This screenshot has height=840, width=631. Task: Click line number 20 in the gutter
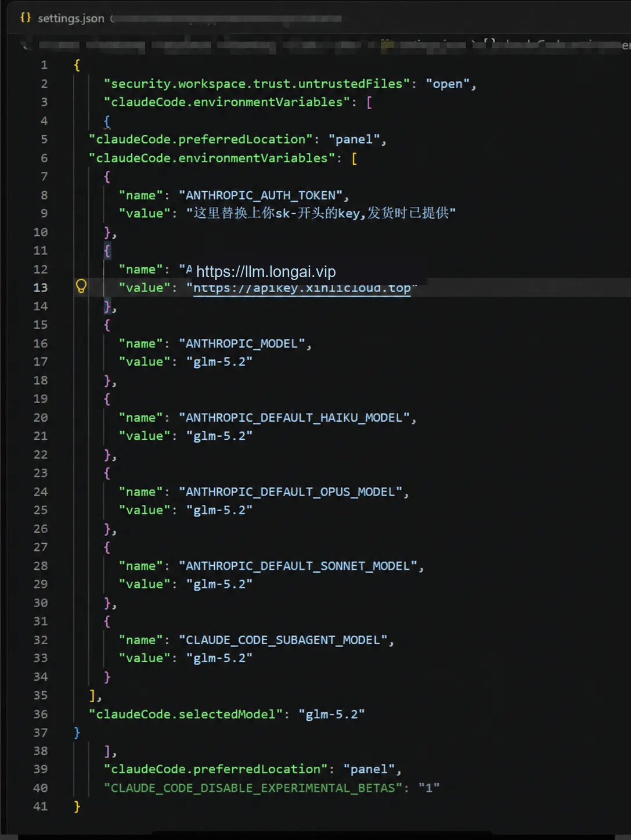click(x=41, y=418)
